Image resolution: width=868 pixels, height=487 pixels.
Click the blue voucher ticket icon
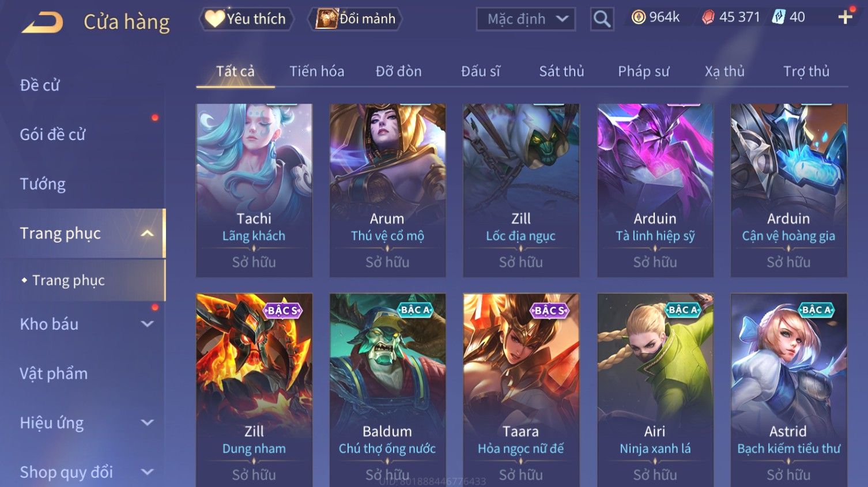click(x=778, y=17)
